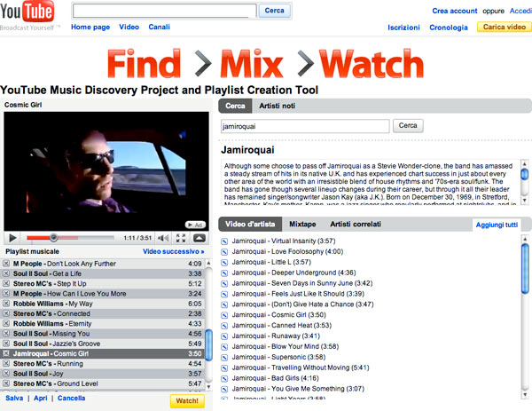Screen dimensions: 532x411
Task: Add Feels Just Like It Should icon
Action: pos(224,294)
